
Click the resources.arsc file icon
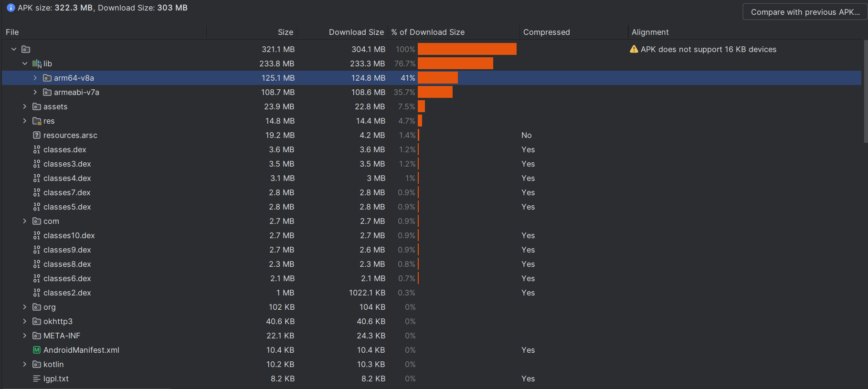(x=37, y=135)
